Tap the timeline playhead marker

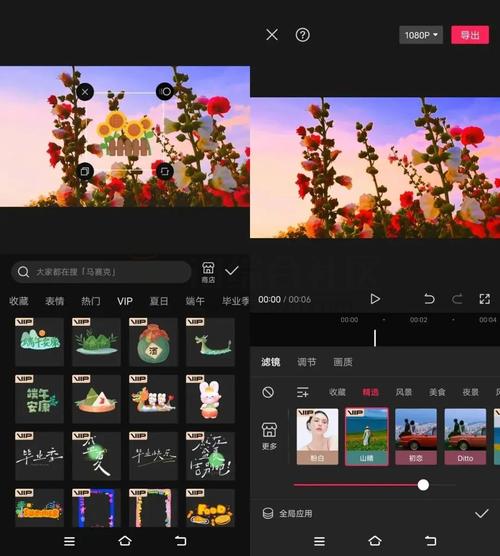375,338
